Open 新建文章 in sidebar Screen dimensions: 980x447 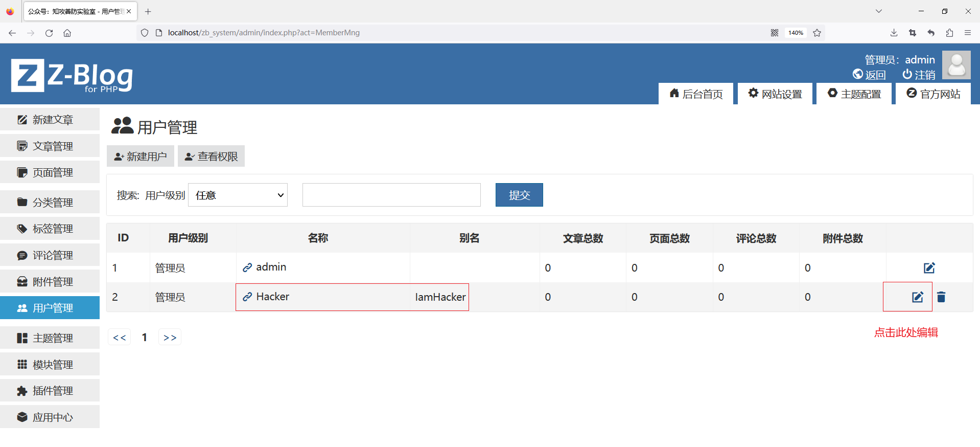point(50,120)
